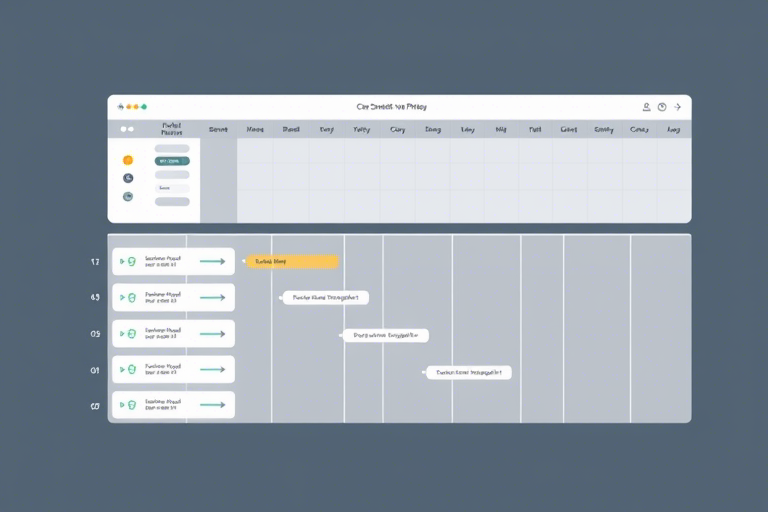This screenshot has width=768, height=512.
Task: Click the teal arrow on row 05 card
Action: (x=213, y=334)
